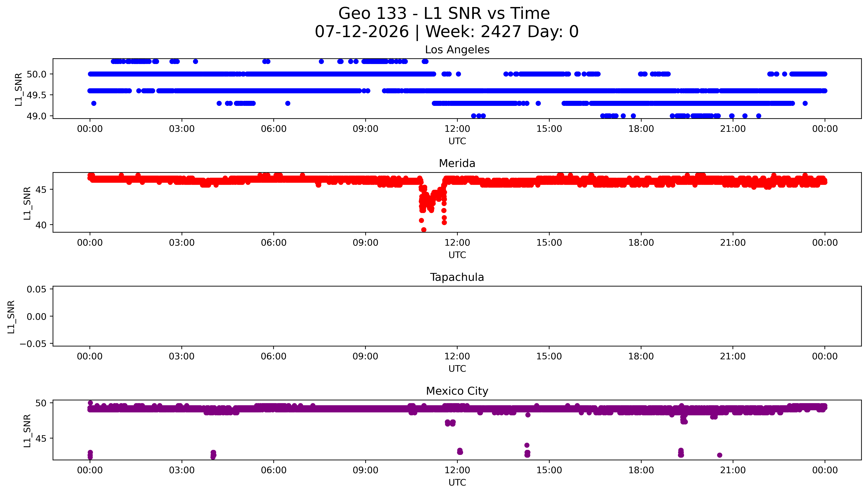868x494 pixels.
Task: Click the isolated blue point at 49.3 near 00:00
Action: click(x=94, y=103)
